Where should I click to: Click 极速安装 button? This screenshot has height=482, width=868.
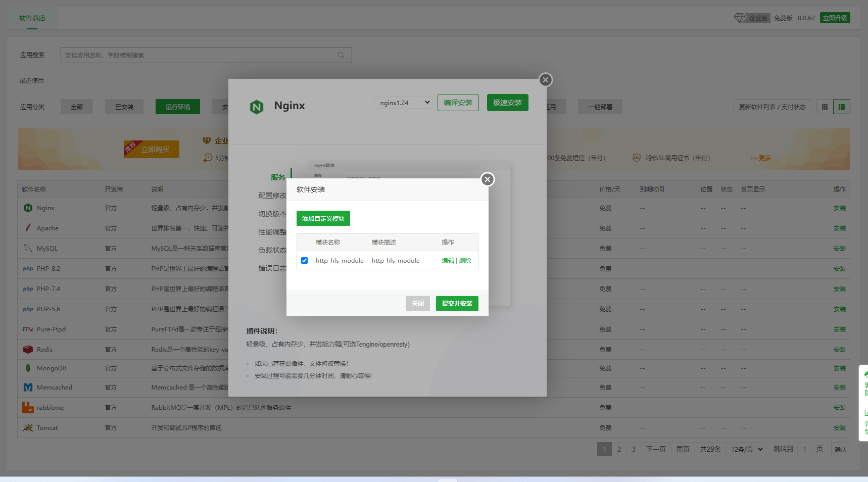pos(508,103)
